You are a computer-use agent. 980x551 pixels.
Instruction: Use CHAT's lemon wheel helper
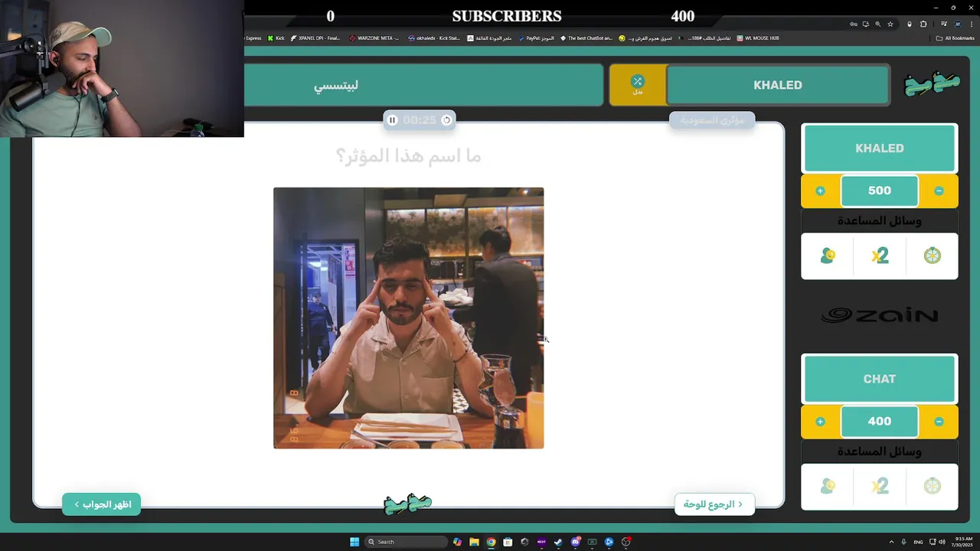(932, 486)
